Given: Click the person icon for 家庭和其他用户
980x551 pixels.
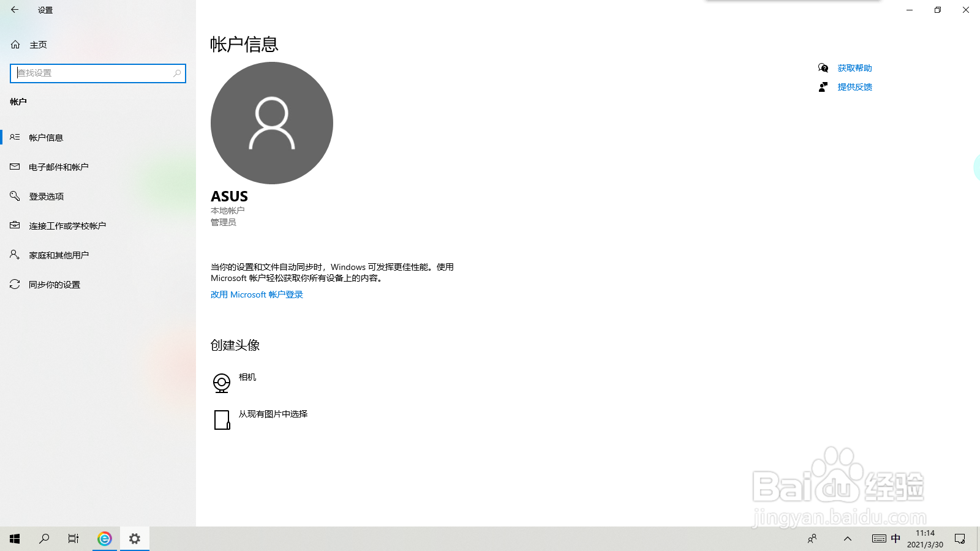Looking at the screenshot, I should pos(15,255).
